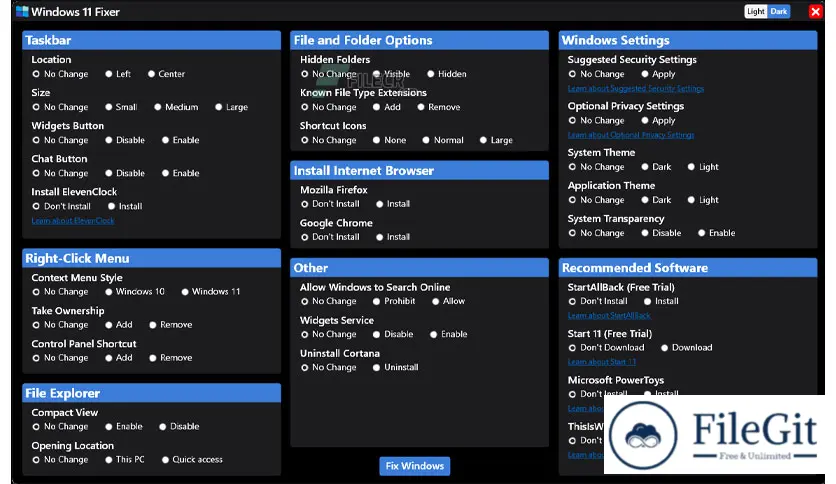Enable the Widgets Service
The height and width of the screenshot is (484, 836).
pos(449,334)
